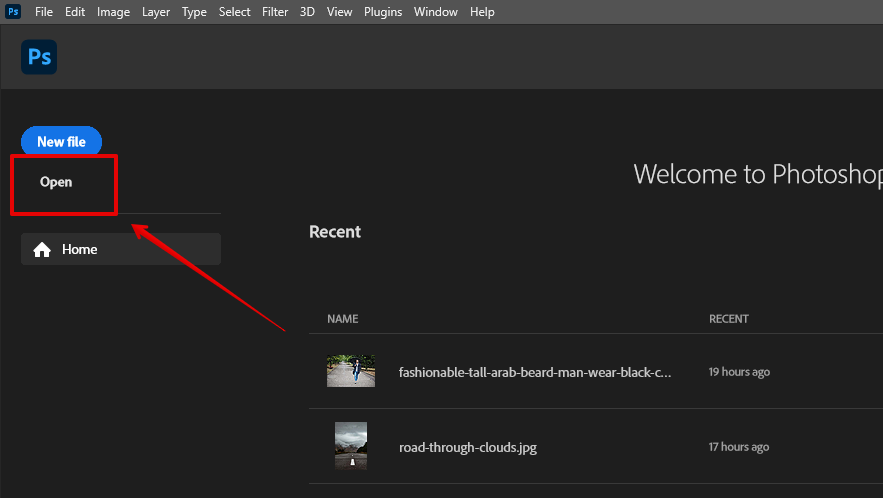Image resolution: width=883 pixels, height=498 pixels.
Task: Click the small Ps icon in menu bar
Action: pyautogui.click(x=13, y=11)
